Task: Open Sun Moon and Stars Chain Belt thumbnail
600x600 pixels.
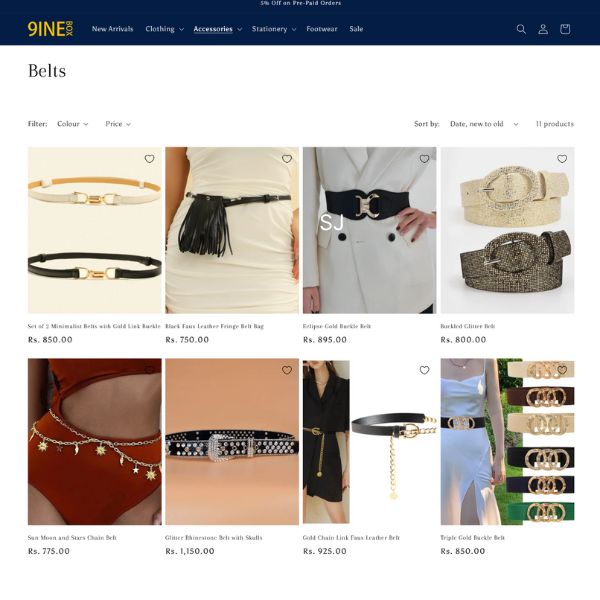Action: click(95, 441)
